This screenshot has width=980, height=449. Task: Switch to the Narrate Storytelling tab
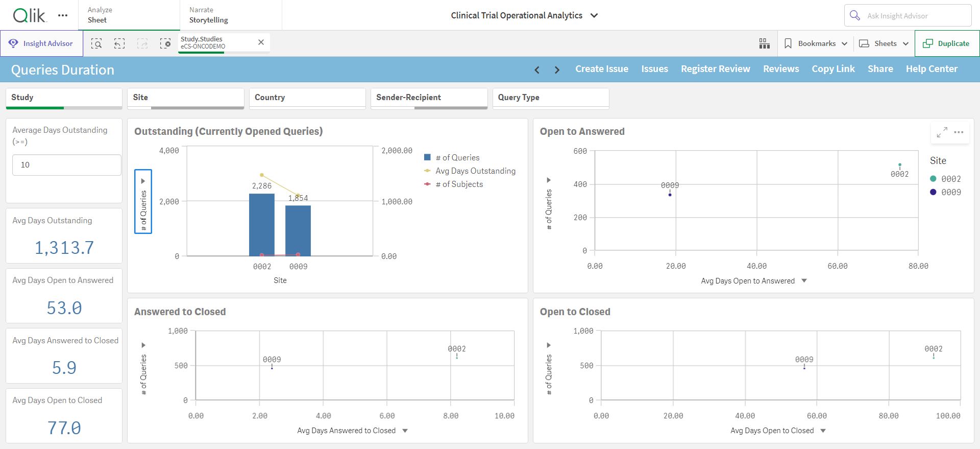tap(231, 15)
